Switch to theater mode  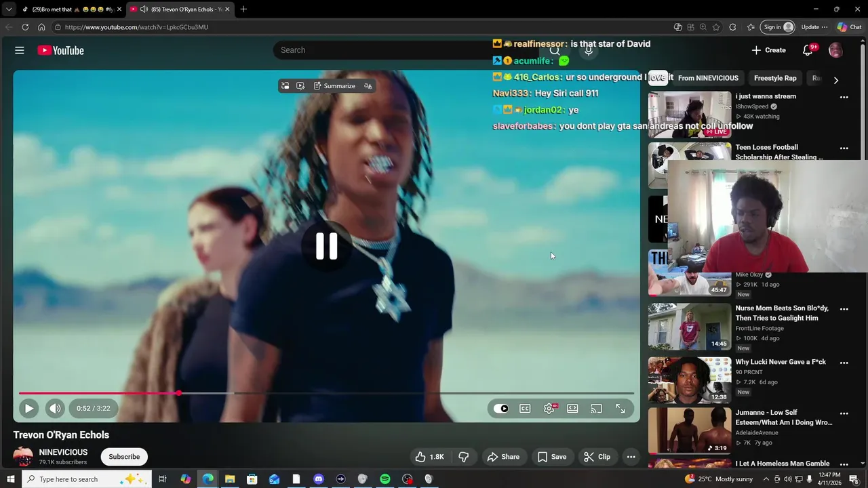(572, 408)
